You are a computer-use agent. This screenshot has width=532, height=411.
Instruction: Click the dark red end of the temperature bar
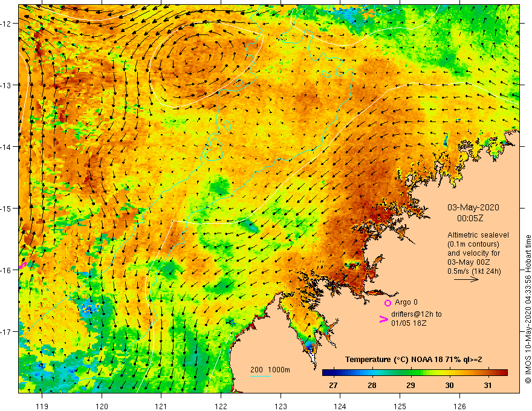[504, 373]
